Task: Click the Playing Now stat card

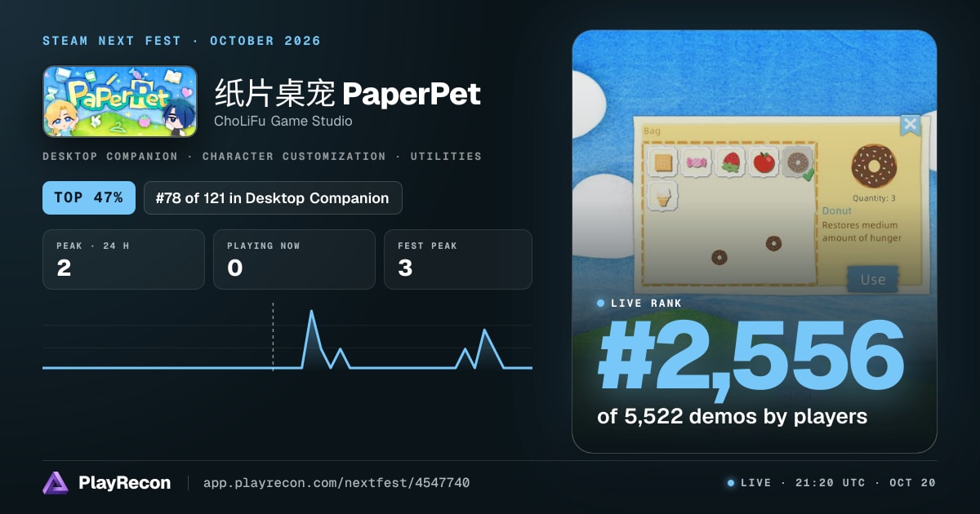Action: [294, 259]
